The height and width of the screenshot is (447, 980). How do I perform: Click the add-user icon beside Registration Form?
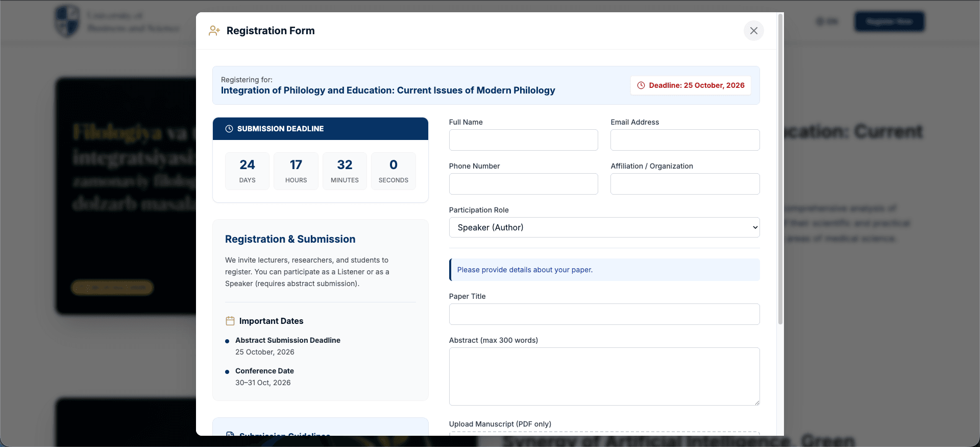pos(214,31)
